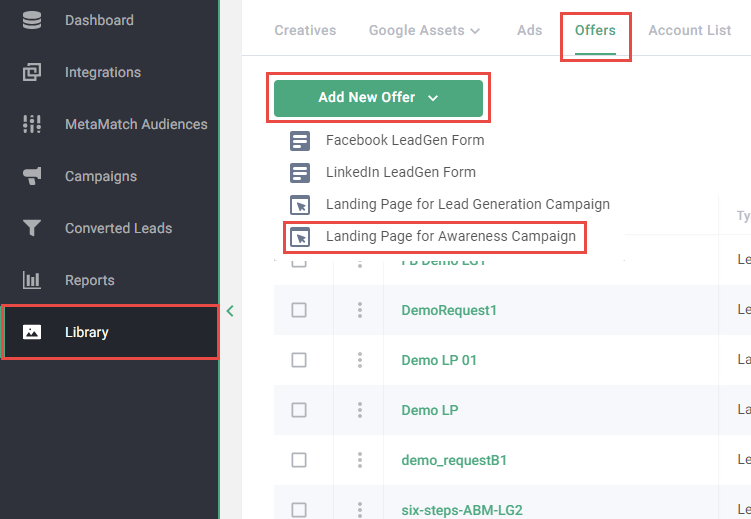Open the Demo LP offer link

(x=430, y=410)
